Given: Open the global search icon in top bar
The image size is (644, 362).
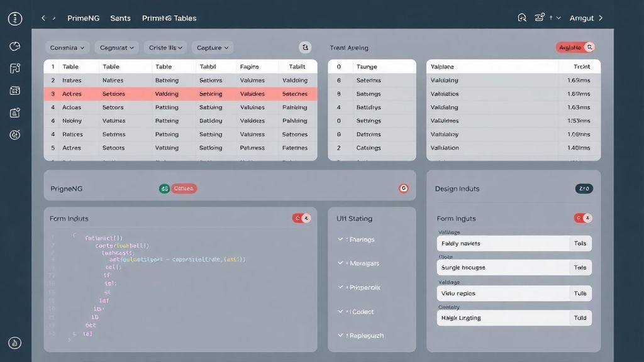Looking at the screenshot, I should (x=522, y=18).
